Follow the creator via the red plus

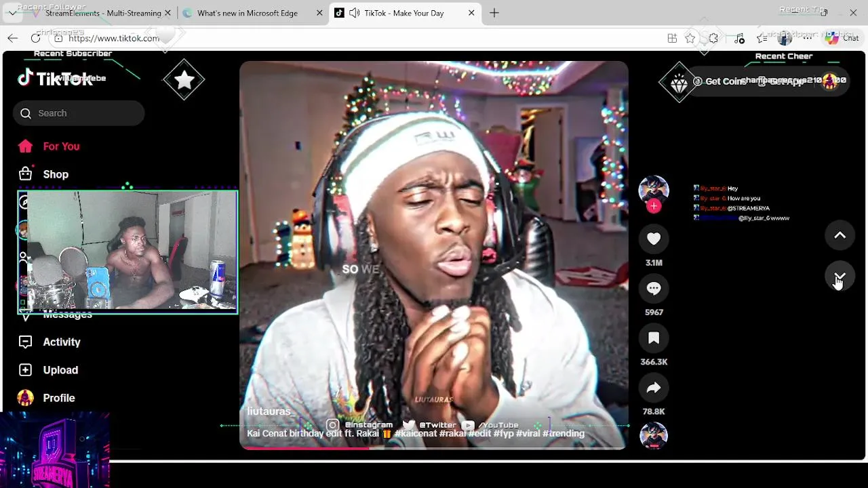(x=654, y=206)
